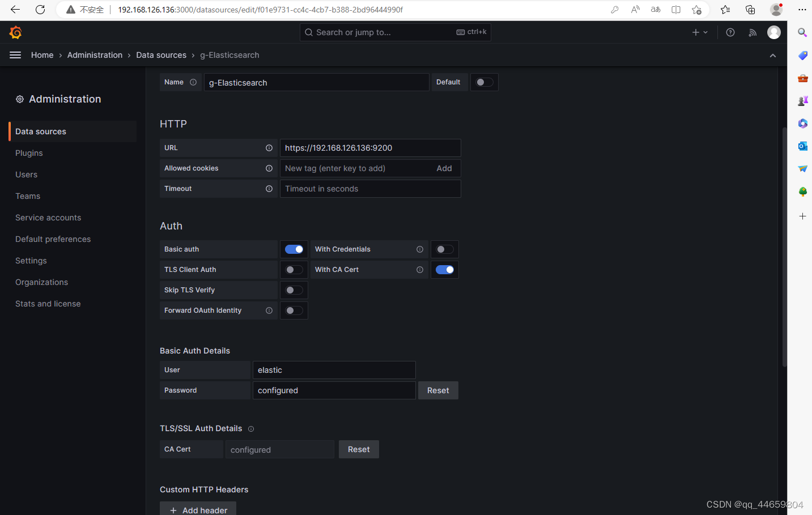Click Forward OAuth Identity info icon
812x515 pixels.
pyautogui.click(x=269, y=310)
